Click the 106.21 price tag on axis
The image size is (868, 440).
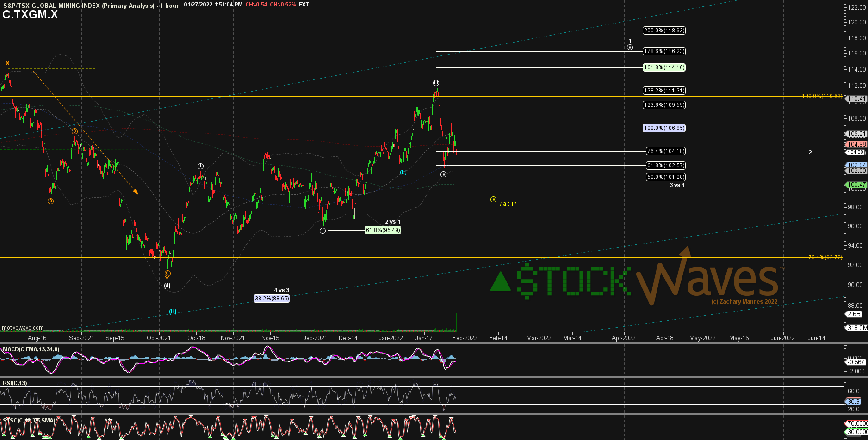(x=856, y=134)
